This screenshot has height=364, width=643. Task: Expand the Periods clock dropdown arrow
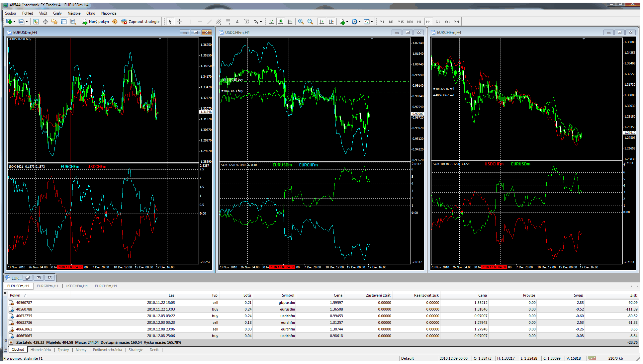[x=359, y=22]
